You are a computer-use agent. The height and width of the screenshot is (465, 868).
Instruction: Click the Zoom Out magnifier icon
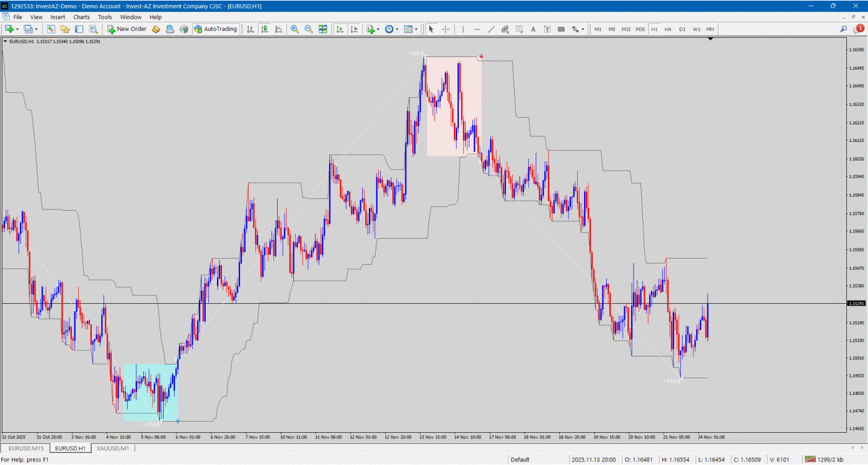click(308, 29)
